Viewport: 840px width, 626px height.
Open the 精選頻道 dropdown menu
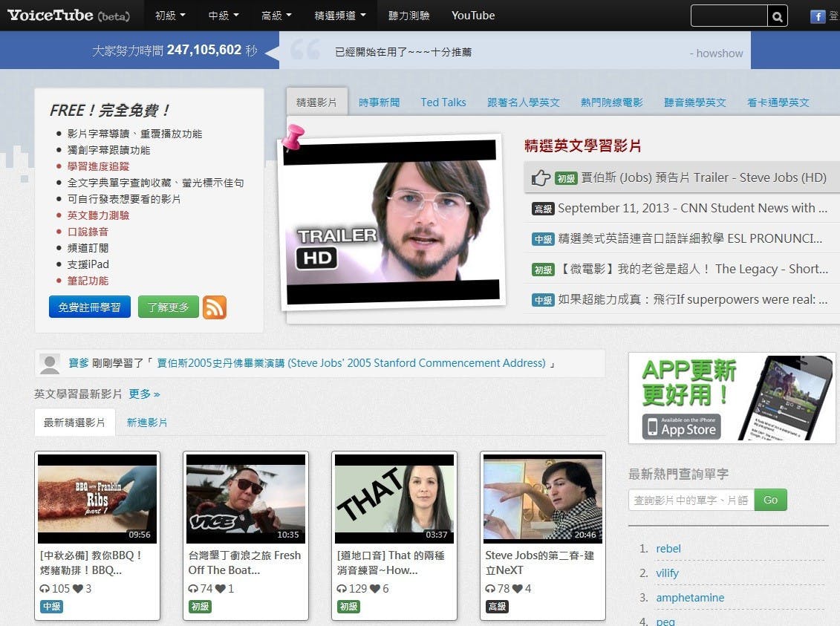340,16
